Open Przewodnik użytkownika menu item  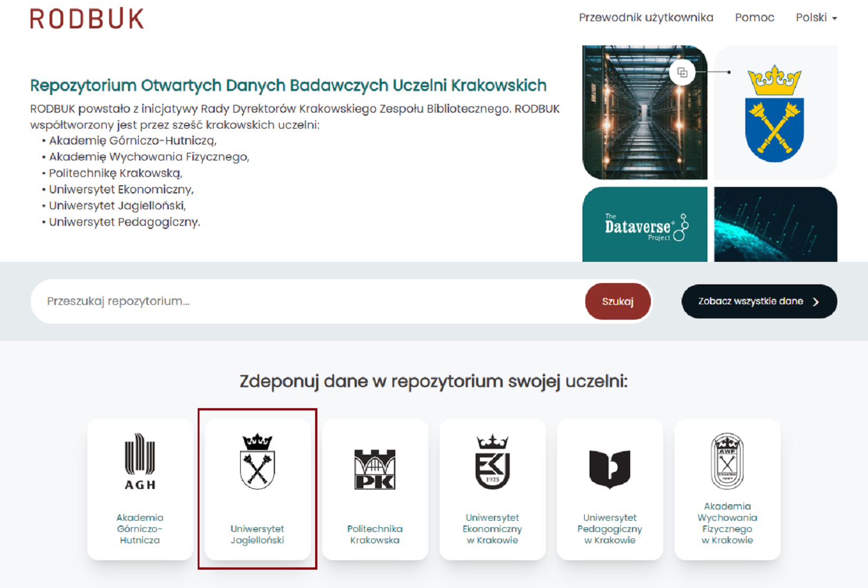(x=646, y=18)
